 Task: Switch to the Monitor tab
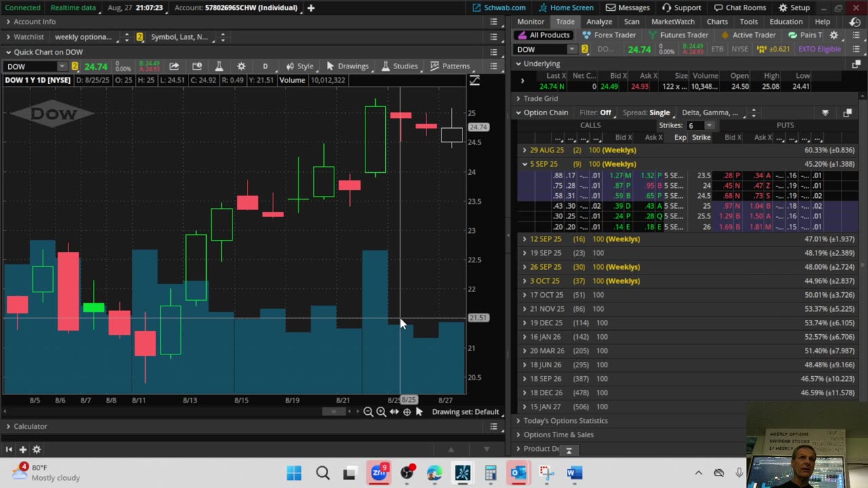(x=530, y=22)
